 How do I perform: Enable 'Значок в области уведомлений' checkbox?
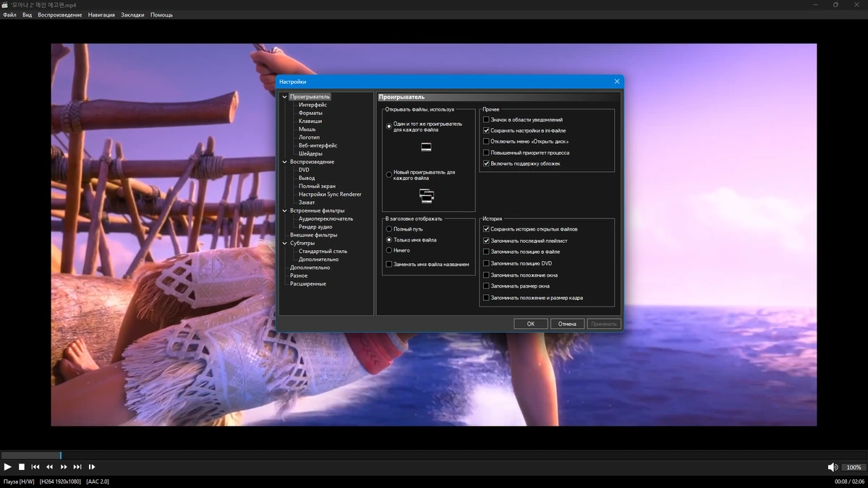click(486, 119)
